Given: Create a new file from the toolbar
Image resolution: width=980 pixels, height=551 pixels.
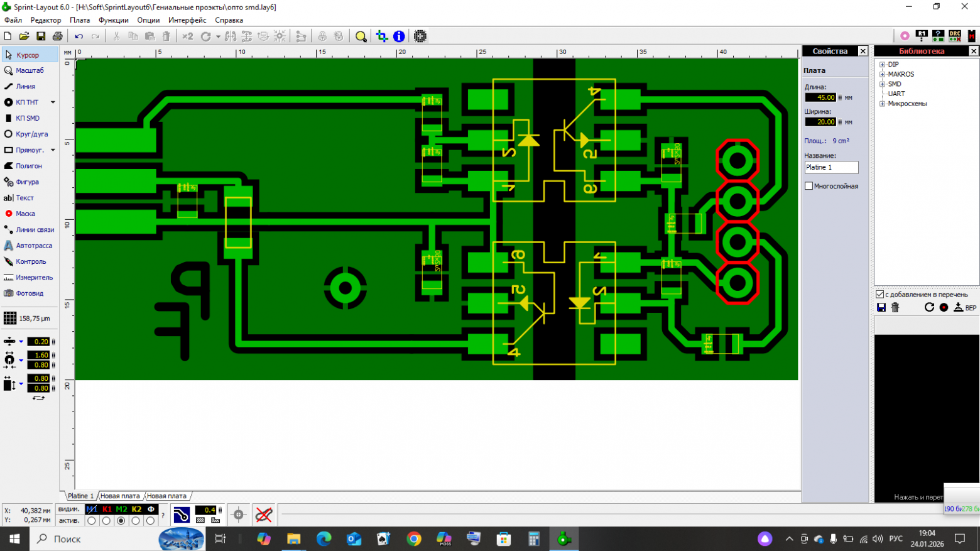Looking at the screenshot, I should pyautogui.click(x=8, y=36).
